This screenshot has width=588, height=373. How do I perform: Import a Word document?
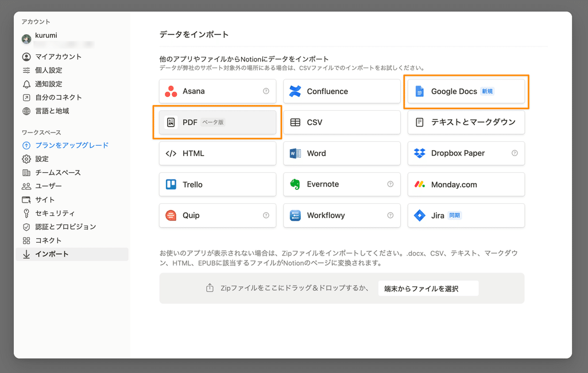pyautogui.click(x=342, y=153)
